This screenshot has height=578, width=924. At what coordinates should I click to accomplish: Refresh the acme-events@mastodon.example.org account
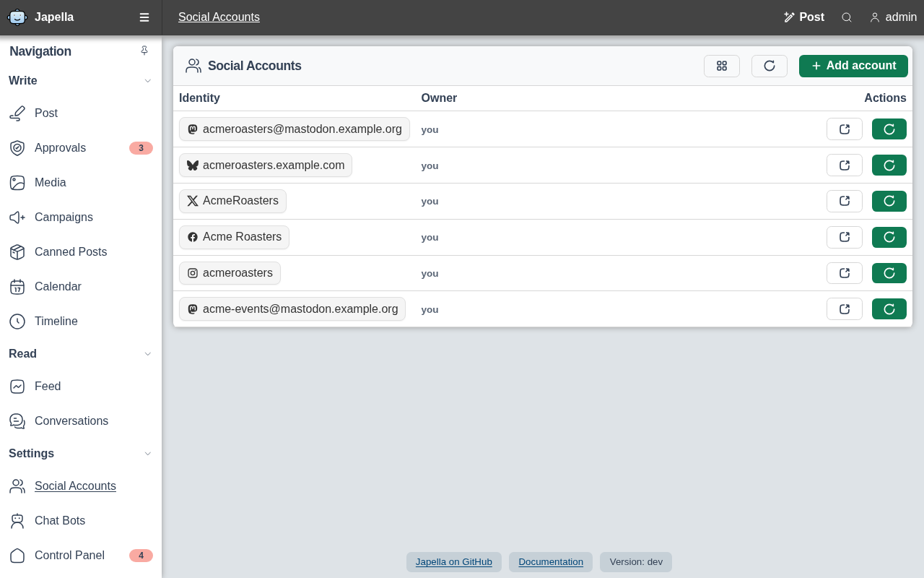[x=889, y=309]
